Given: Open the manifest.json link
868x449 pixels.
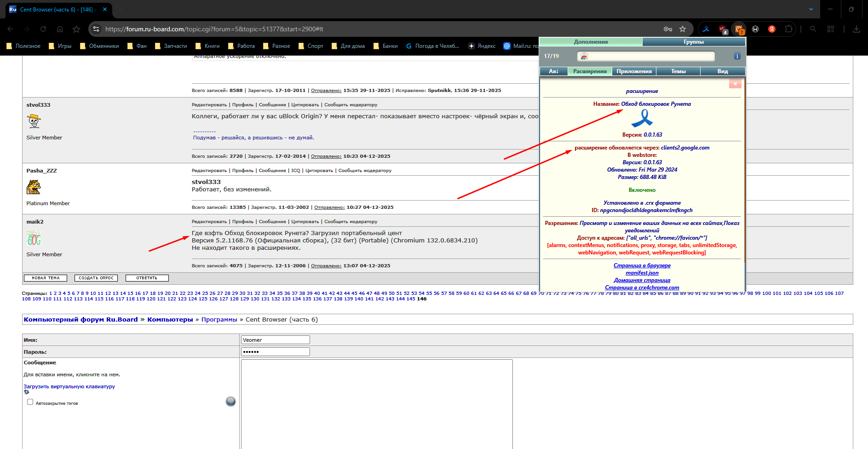Looking at the screenshot, I should (x=642, y=273).
